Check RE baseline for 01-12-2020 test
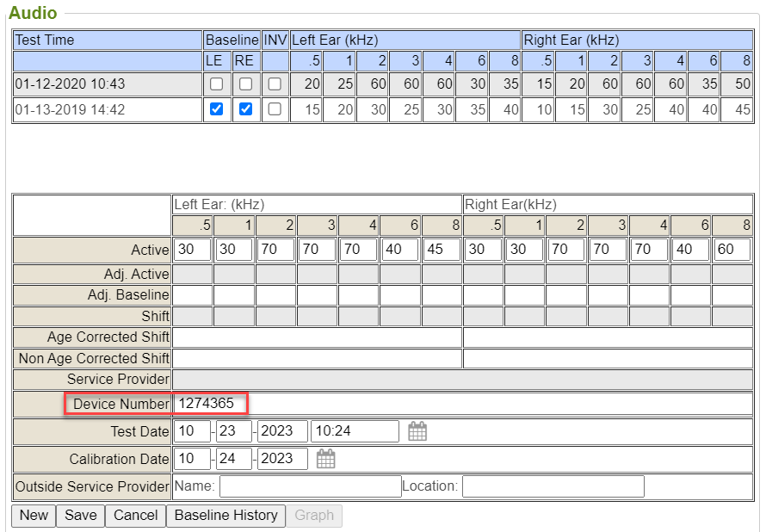 (245, 84)
